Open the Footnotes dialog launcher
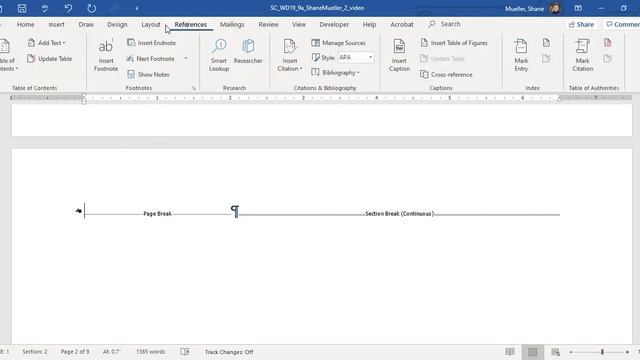The height and width of the screenshot is (360, 640). point(194,88)
